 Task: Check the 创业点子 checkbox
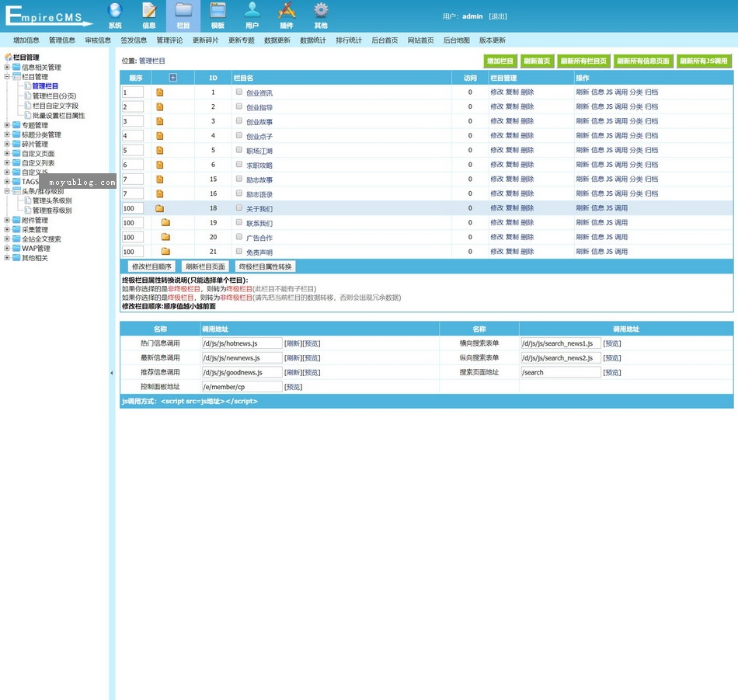239,136
